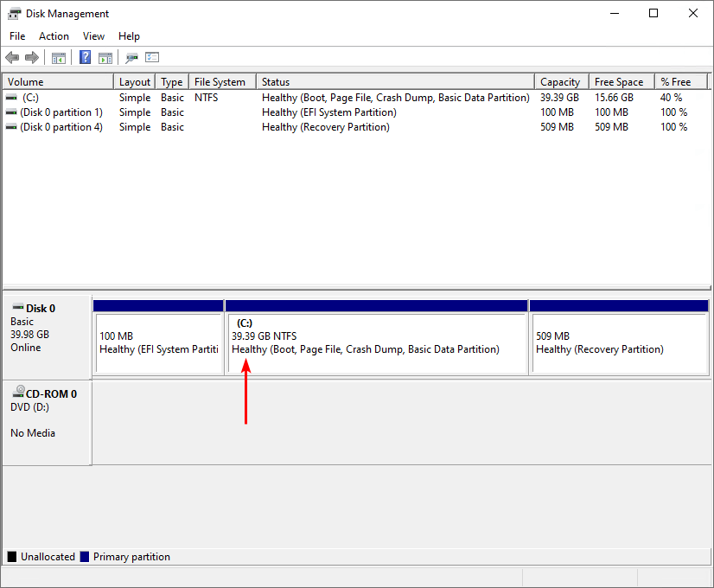Sort by the Type column header
Image resolution: width=714 pixels, height=588 pixels.
(172, 82)
